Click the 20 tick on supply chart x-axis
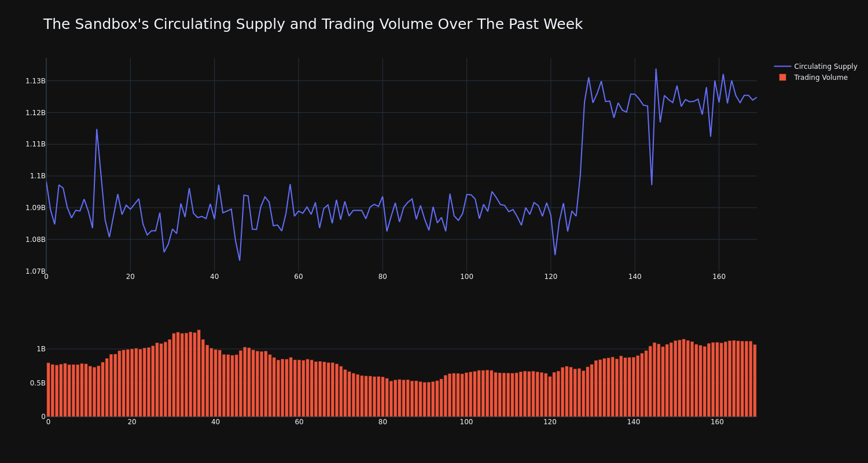 (130, 277)
